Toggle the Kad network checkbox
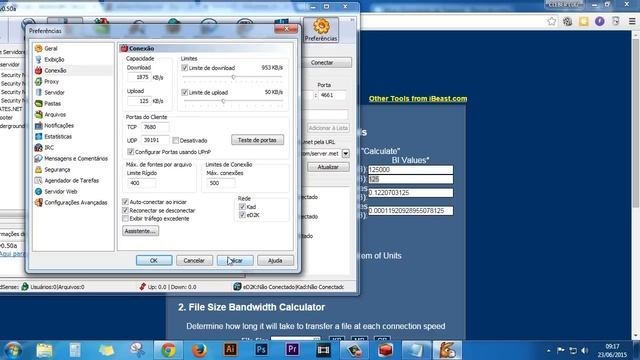The height and width of the screenshot is (360, 640). coord(242,207)
